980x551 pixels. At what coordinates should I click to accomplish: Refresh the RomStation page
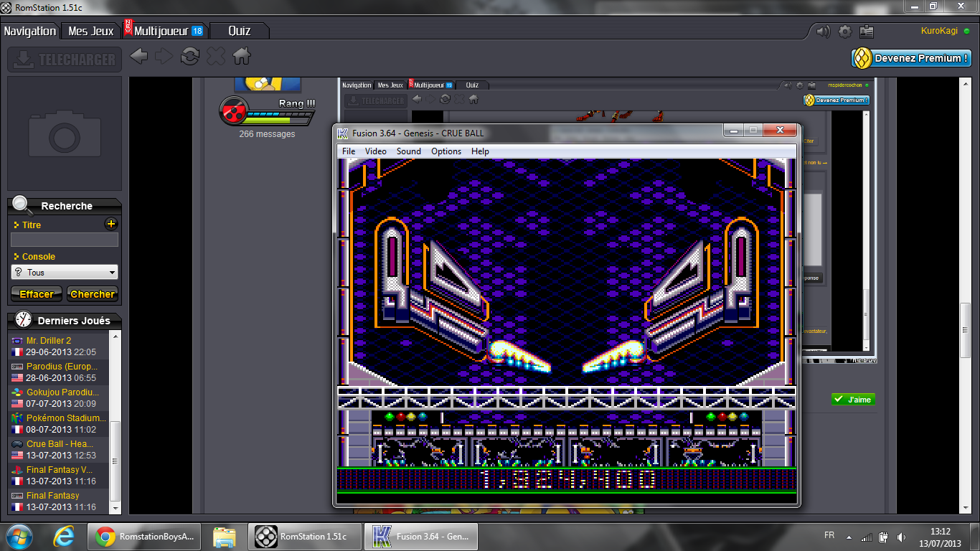(x=190, y=55)
